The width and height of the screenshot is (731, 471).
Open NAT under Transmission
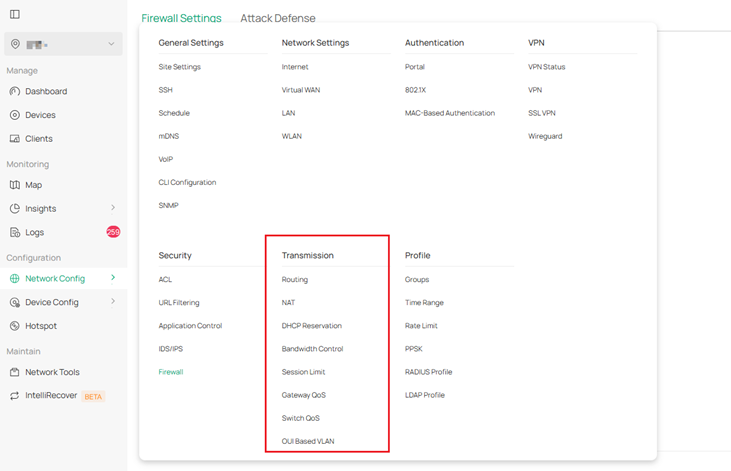tap(288, 303)
